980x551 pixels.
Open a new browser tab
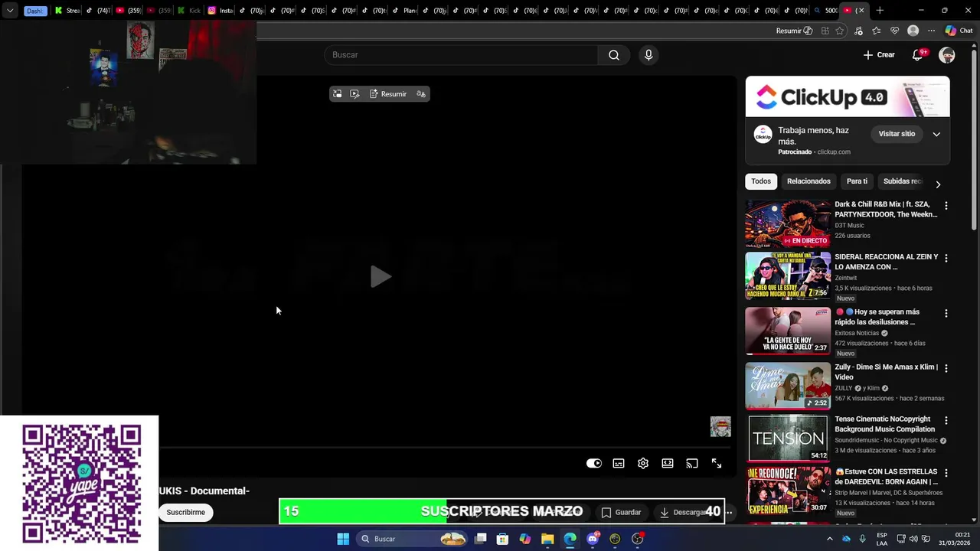tap(880, 11)
